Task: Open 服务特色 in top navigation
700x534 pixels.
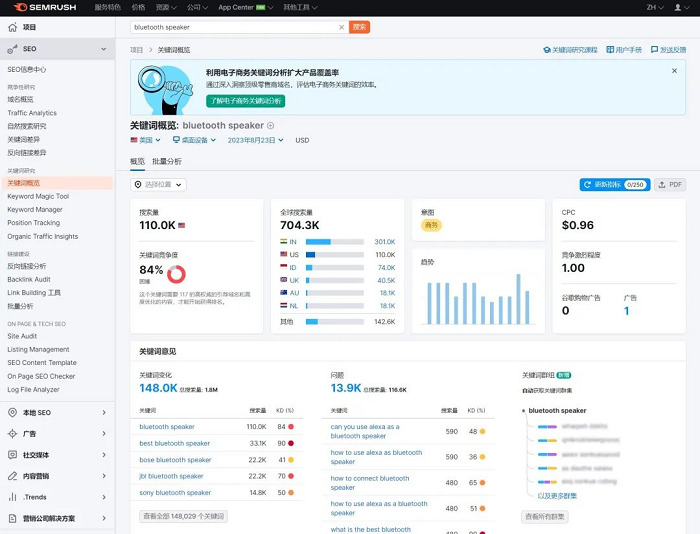Action: pos(108,7)
